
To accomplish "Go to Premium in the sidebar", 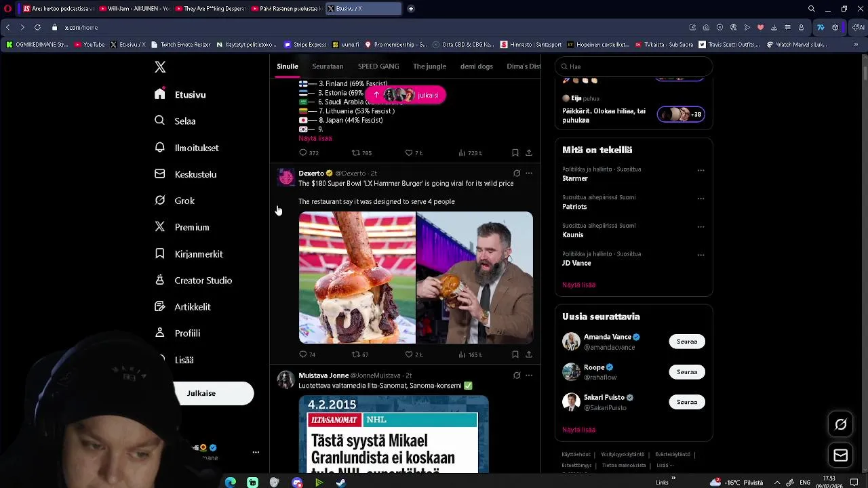I will (182, 227).
